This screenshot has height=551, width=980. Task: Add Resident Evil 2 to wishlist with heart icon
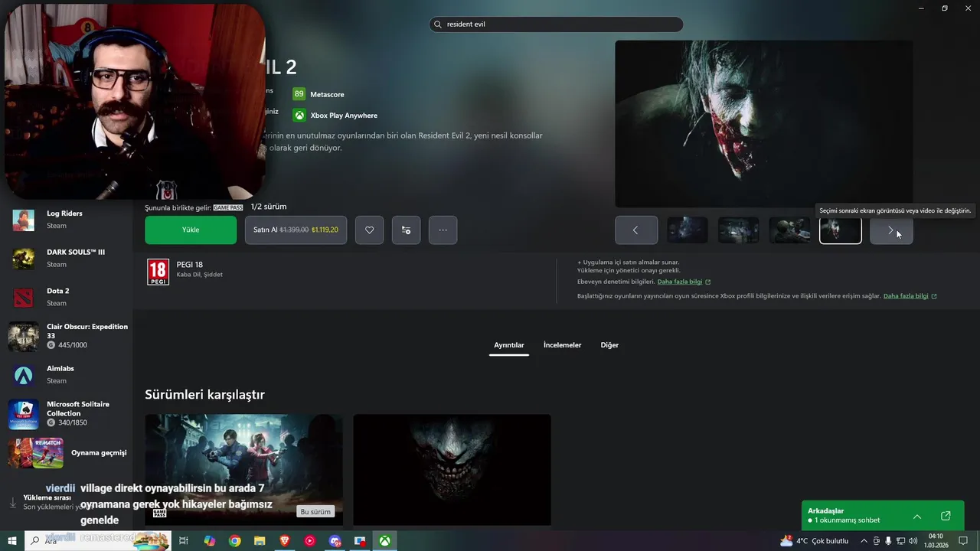coord(369,230)
